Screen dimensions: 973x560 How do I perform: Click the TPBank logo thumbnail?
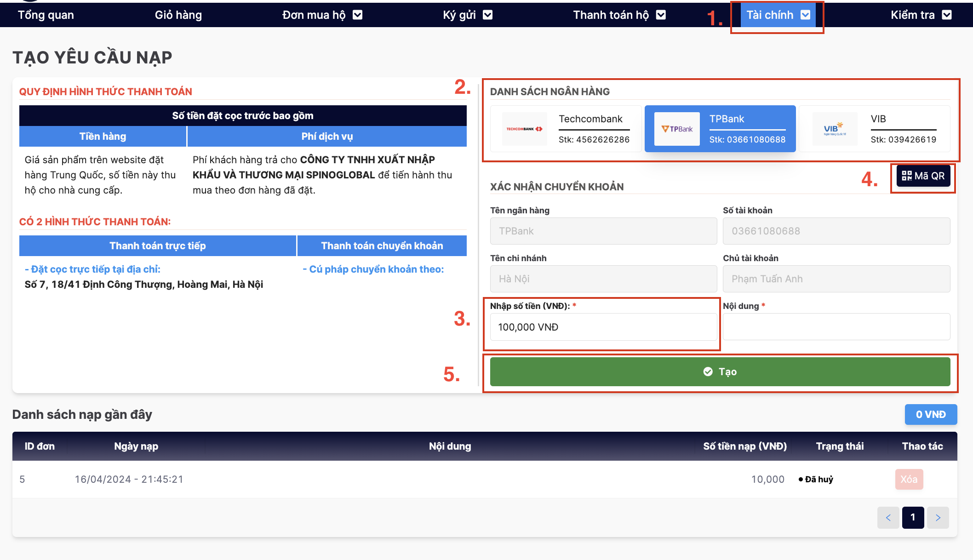click(x=677, y=129)
